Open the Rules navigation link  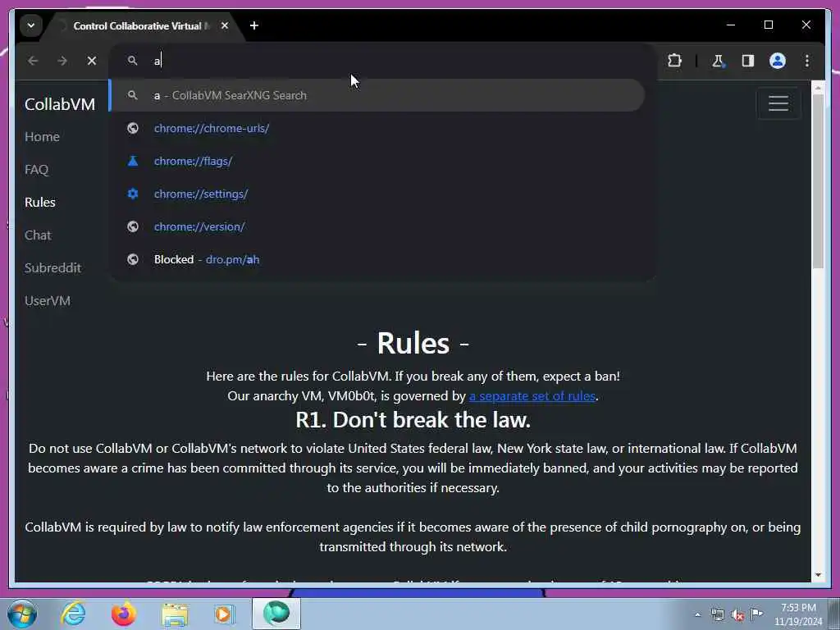tap(40, 202)
